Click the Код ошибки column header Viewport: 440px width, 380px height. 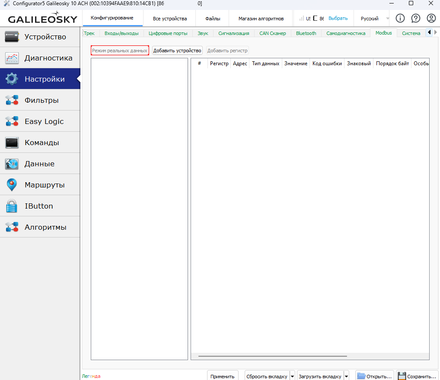327,63
